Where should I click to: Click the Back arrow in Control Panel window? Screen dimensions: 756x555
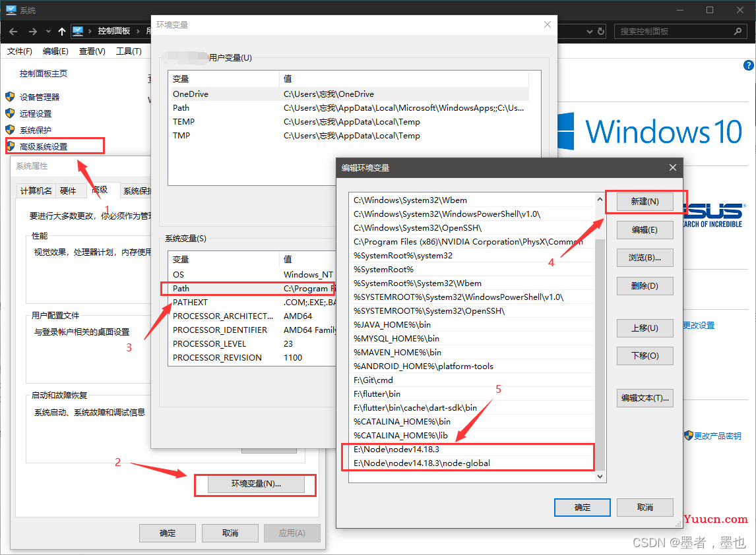point(13,32)
